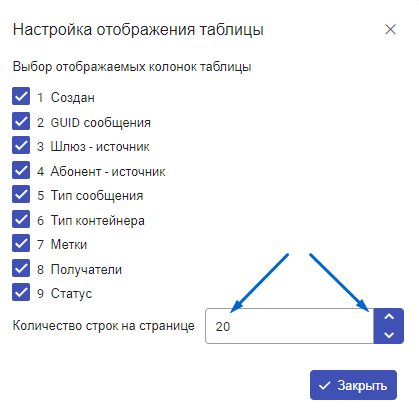
Task: Click the GUID сообщения label text
Action: pyautogui.click(x=100, y=122)
